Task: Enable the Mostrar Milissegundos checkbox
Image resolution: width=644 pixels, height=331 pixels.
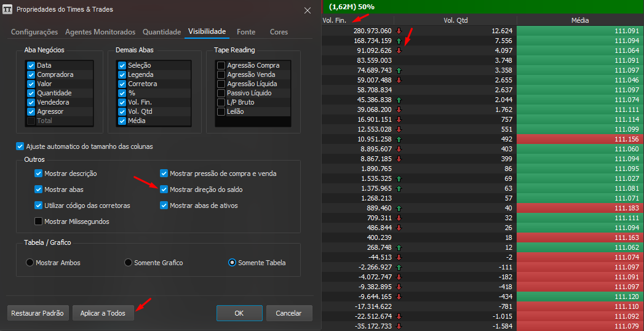Action: coord(39,221)
